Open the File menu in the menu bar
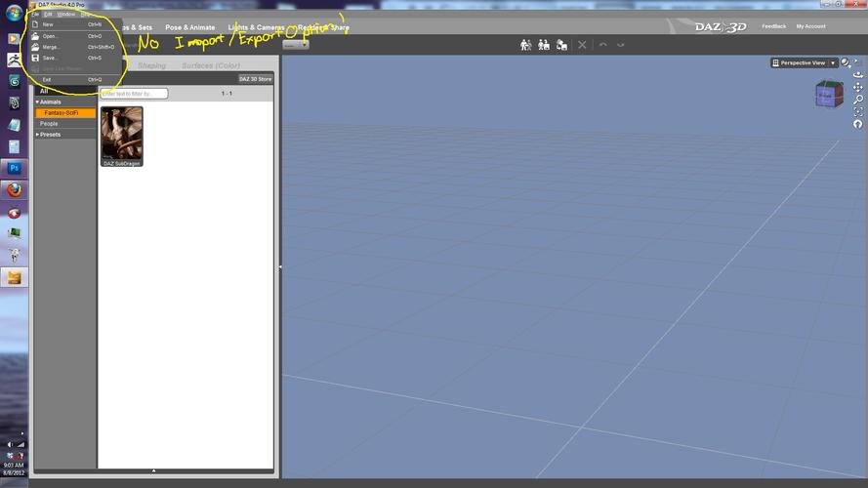868x488 pixels. (35, 14)
